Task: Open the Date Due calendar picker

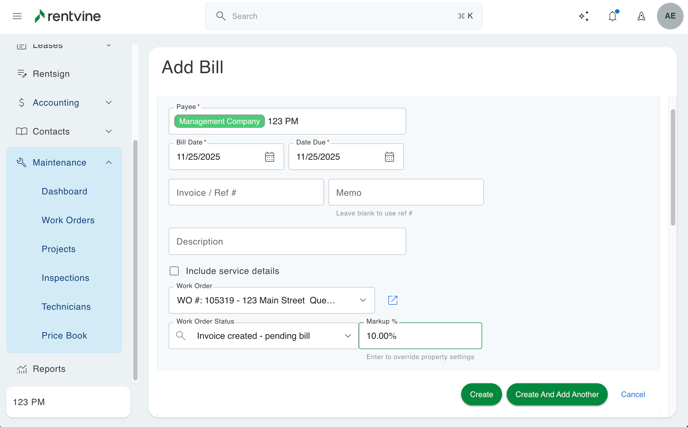Action: click(389, 157)
